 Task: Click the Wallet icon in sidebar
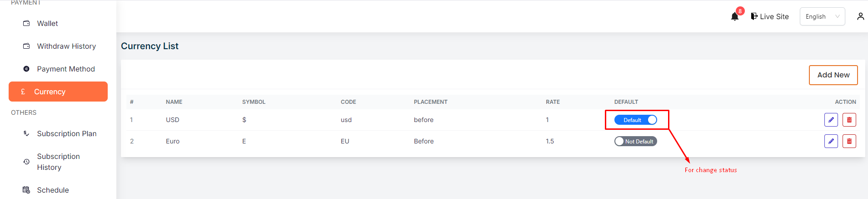26,23
